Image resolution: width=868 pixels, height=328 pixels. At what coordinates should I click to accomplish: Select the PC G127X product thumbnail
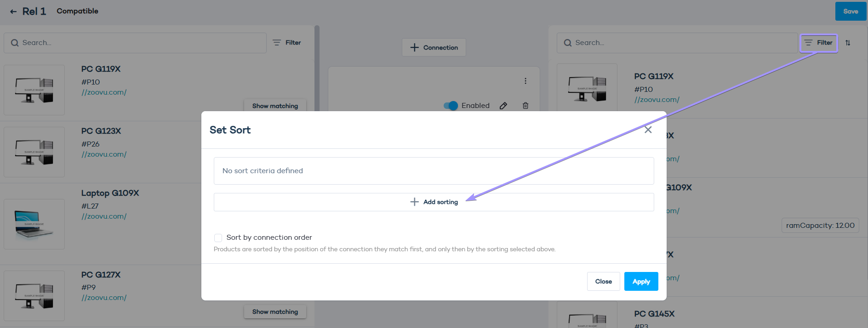coord(34,296)
